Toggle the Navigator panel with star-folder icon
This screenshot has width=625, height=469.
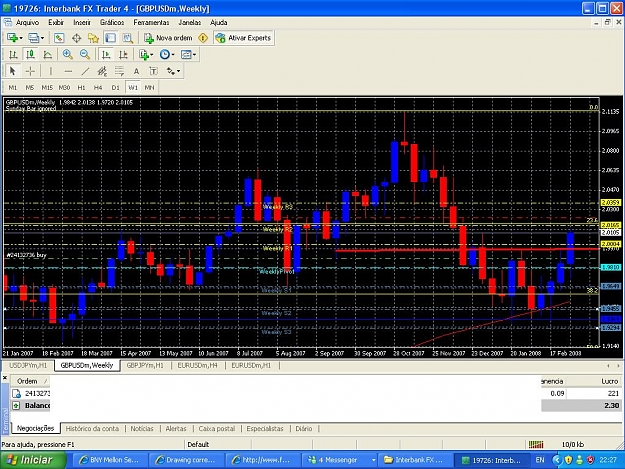[x=93, y=38]
